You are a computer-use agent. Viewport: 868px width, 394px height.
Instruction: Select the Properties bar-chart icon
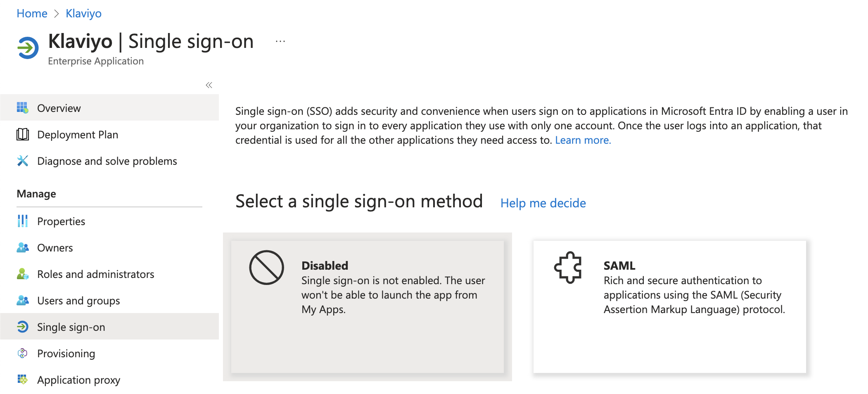click(x=24, y=221)
